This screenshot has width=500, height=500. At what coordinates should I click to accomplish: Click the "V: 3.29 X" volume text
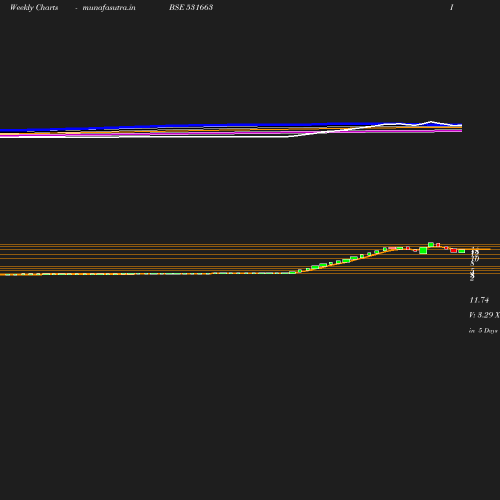(484, 315)
